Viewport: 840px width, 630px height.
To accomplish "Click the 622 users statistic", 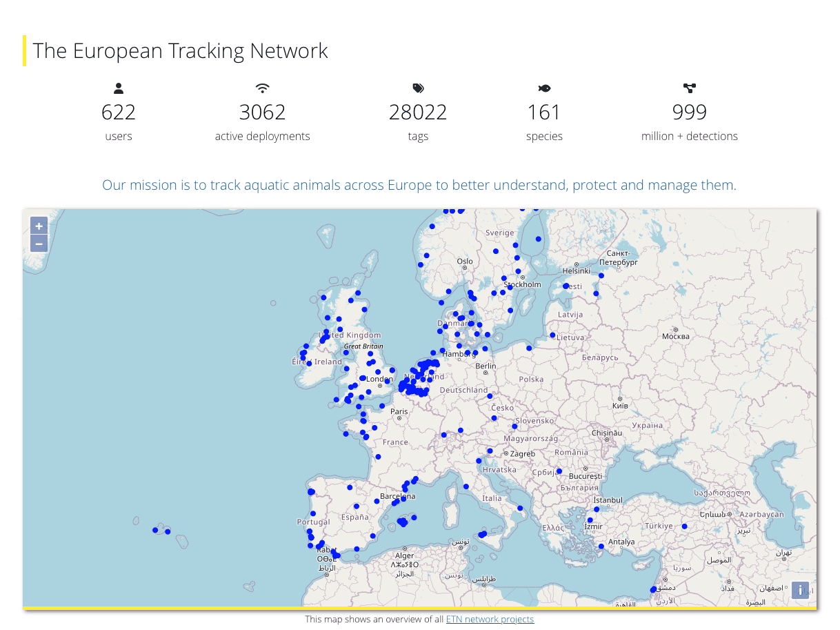I will click(x=119, y=112).
